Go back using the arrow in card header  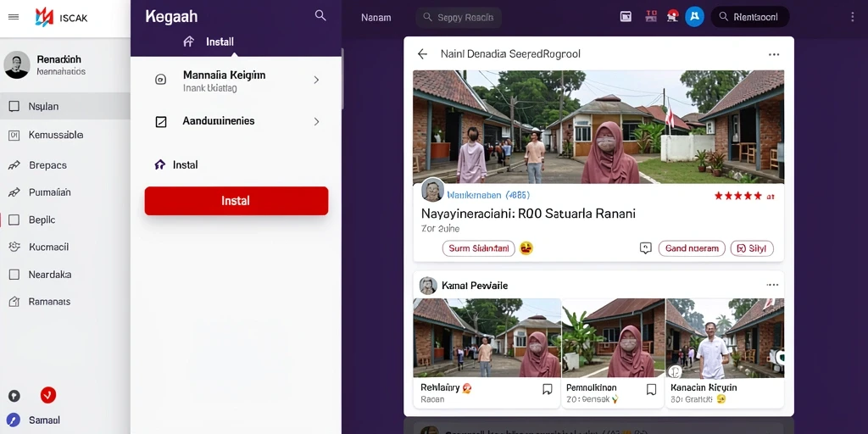[422, 53]
